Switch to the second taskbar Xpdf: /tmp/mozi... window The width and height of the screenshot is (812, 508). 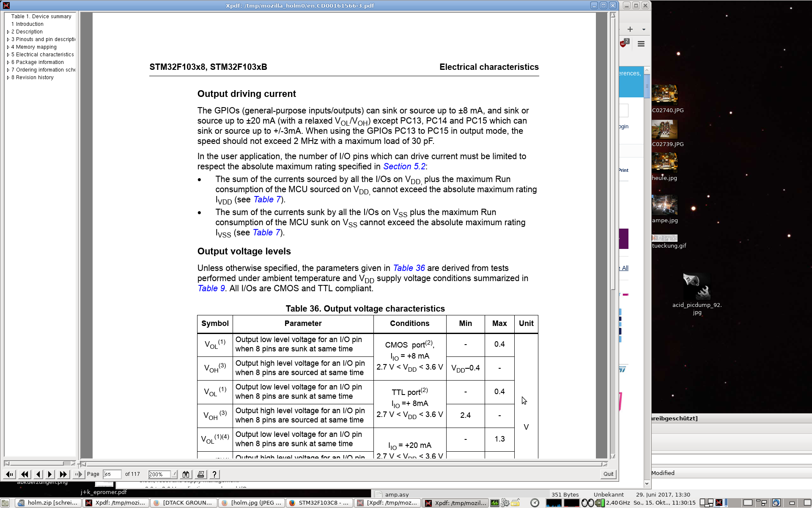[x=456, y=503]
